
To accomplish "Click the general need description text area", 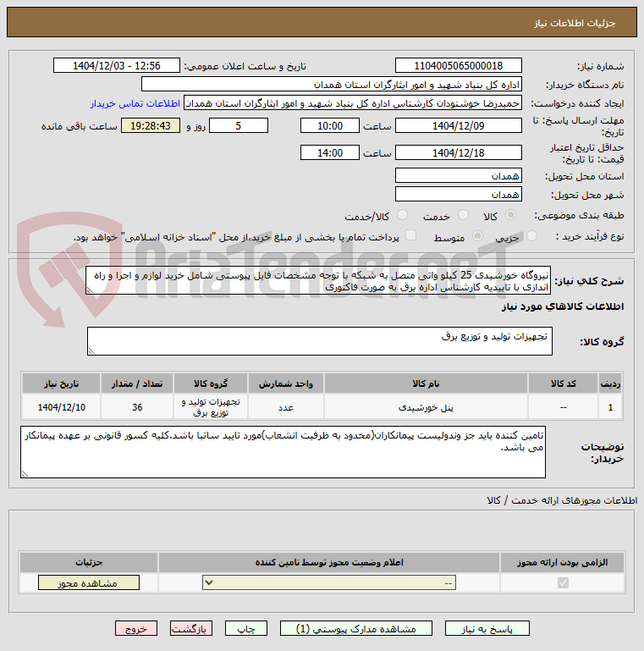I will tap(318, 281).
